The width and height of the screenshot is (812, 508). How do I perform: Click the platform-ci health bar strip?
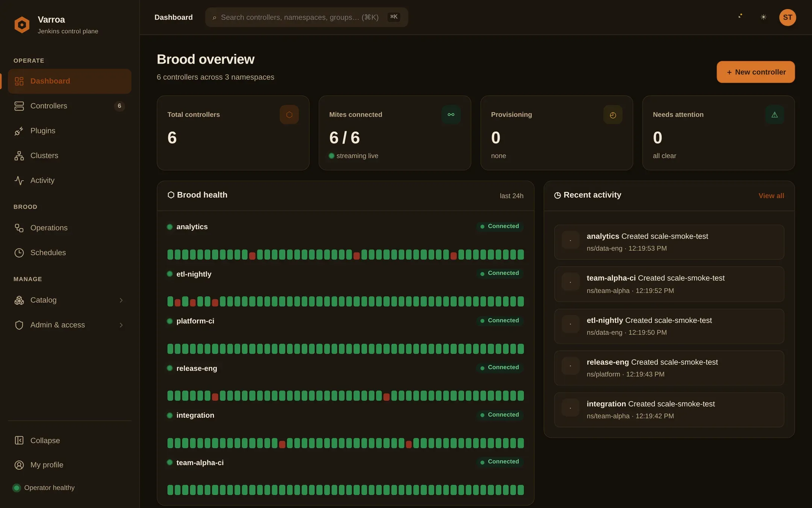click(345, 349)
